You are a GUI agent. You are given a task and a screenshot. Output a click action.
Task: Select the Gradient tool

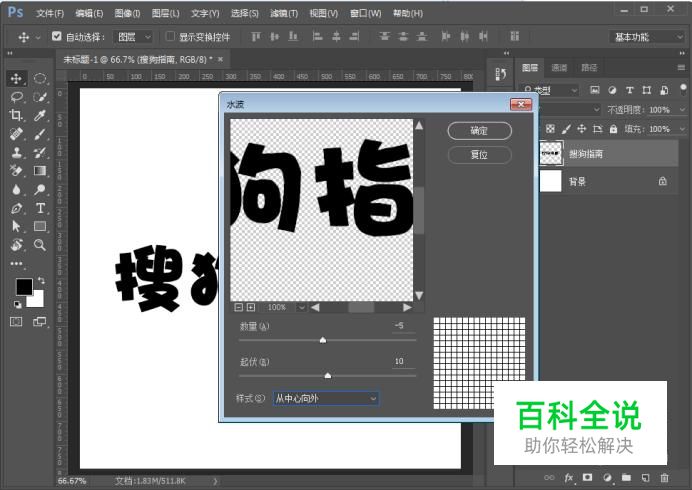[40, 171]
